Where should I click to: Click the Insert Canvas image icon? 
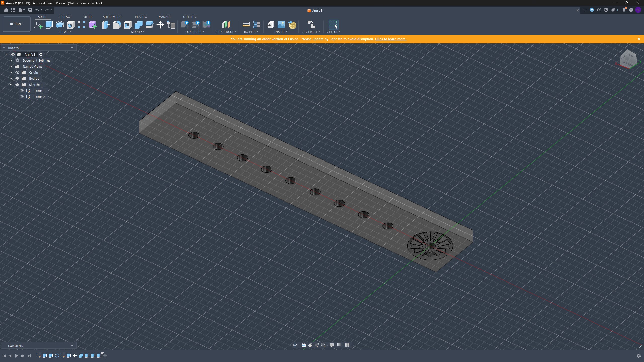point(281,25)
